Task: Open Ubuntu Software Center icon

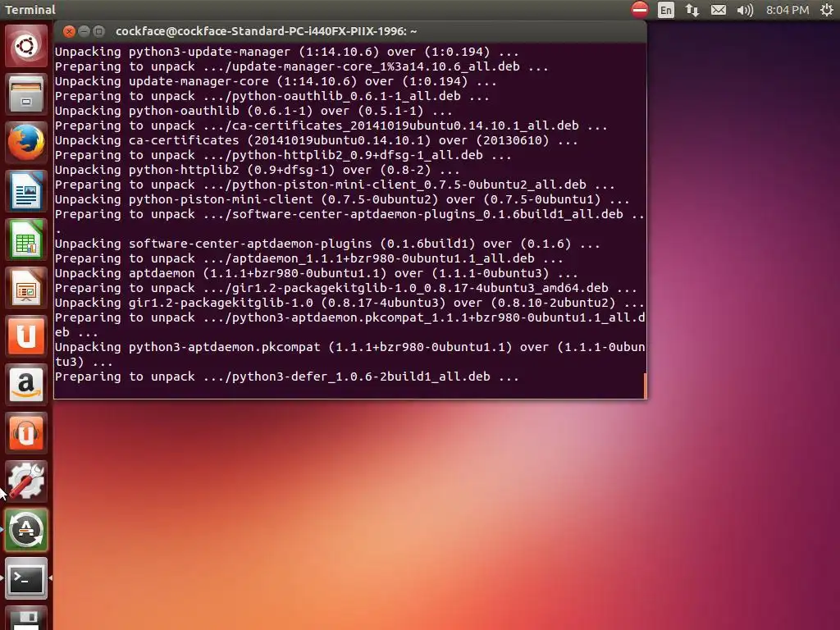Action: 26,336
